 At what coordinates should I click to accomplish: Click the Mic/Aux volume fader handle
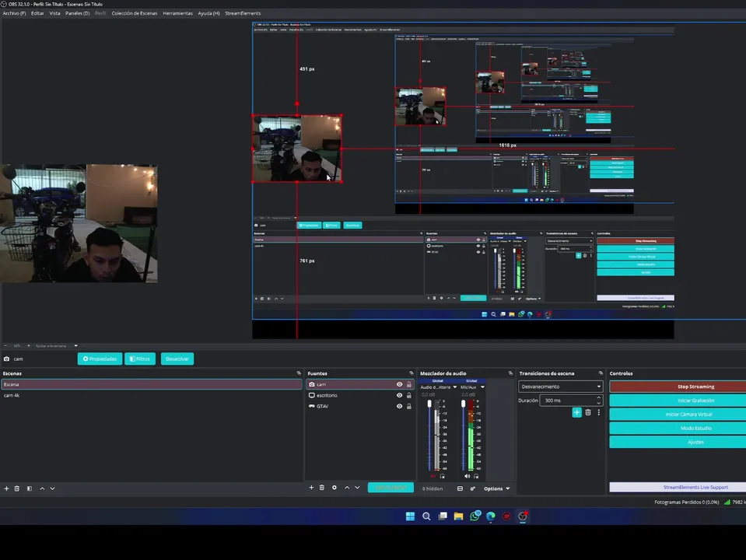click(x=464, y=404)
